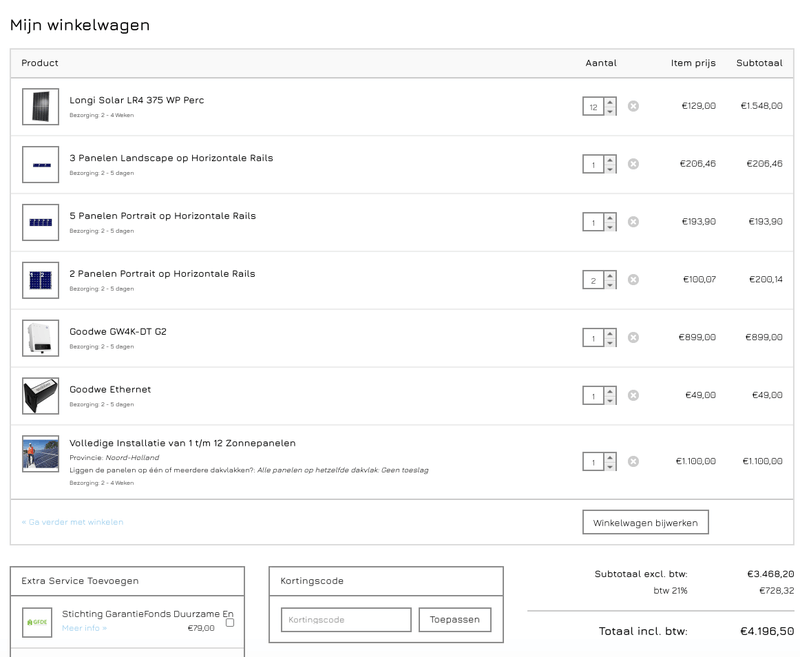This screenshot has width=800, height=657.
Task: Click Longi Solar LR4 375 WP Perc title
Action: point(136,100)
